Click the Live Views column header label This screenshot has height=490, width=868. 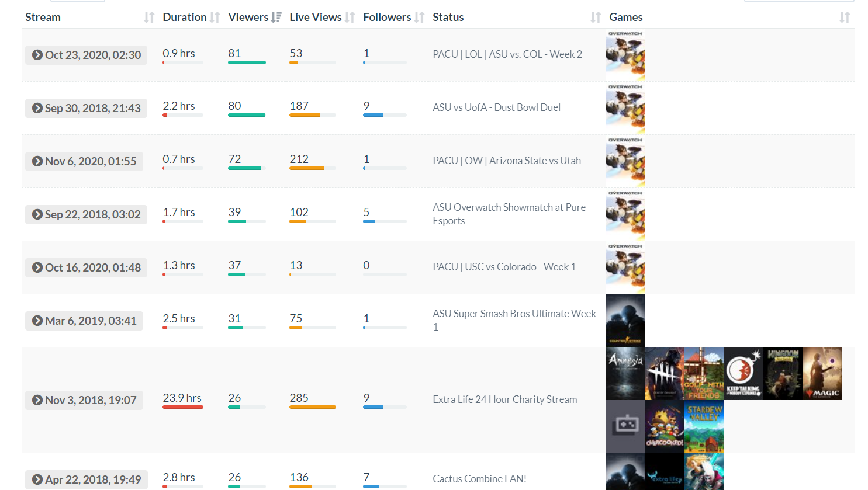coord(316,18)
